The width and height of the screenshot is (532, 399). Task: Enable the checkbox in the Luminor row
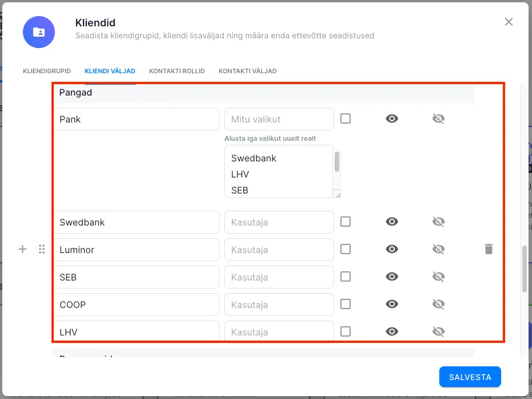(x=346, y=249)
